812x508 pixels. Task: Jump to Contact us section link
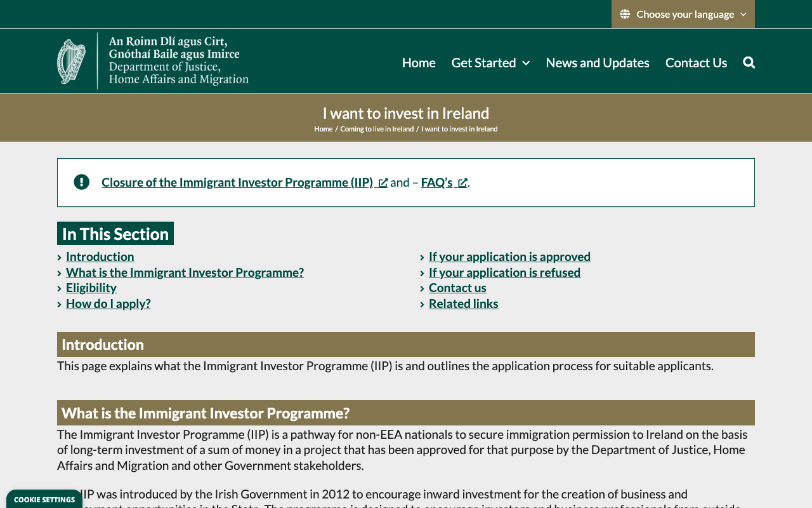click(457, 288)
